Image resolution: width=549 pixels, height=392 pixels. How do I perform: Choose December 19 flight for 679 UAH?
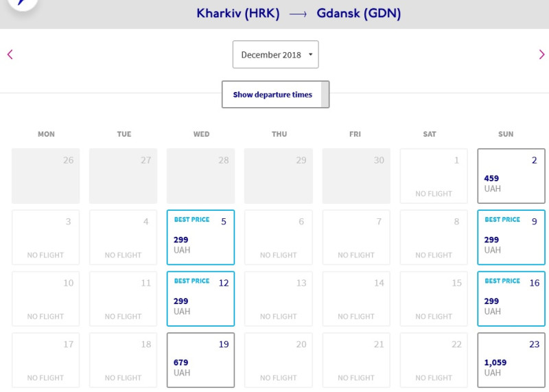tap(200, 360)
